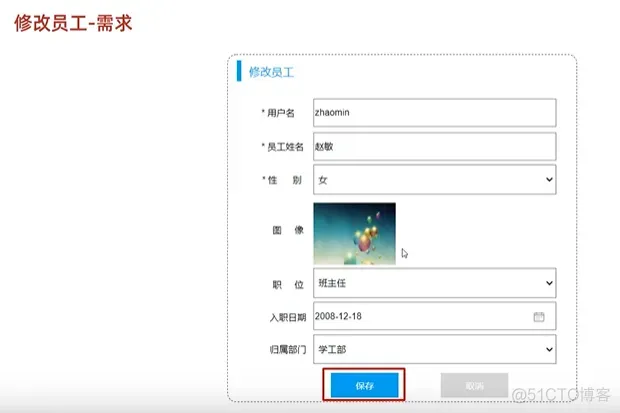Click the 用户名 input field with zhaomin
This screenshot has width=620, height=413.
[435, 113]
